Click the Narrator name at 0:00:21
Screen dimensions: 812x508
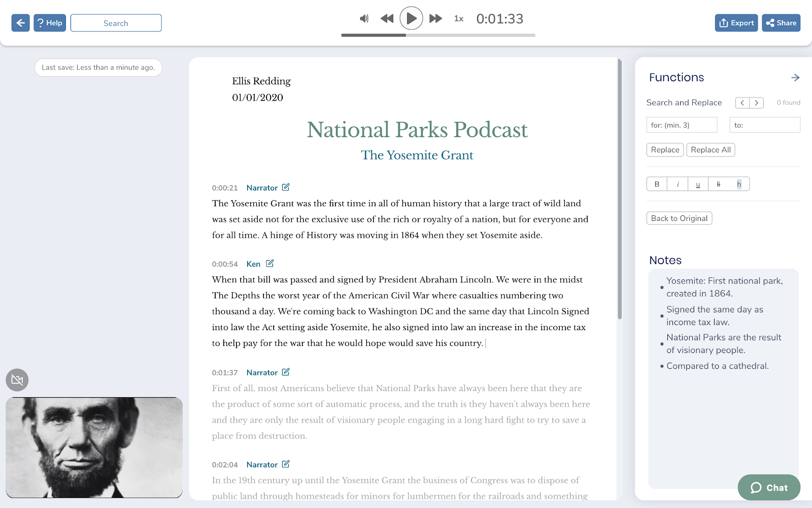click(x=262, y=188)
